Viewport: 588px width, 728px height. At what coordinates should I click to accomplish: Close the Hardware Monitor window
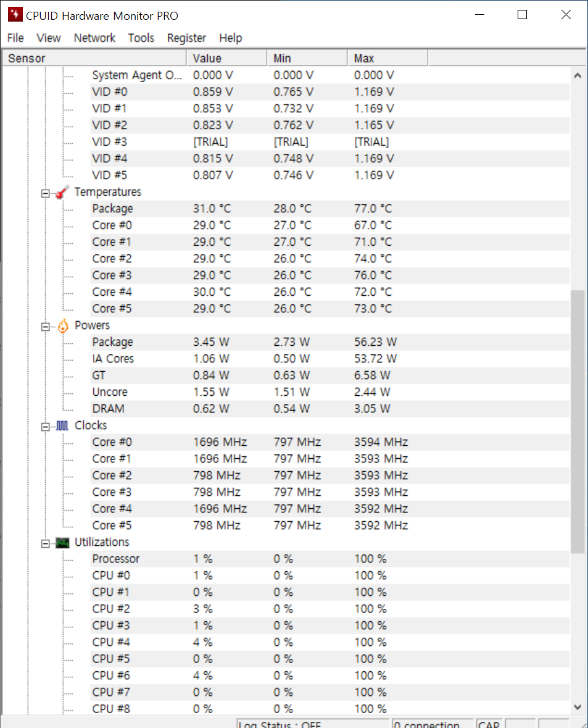(x=566, y=15)
